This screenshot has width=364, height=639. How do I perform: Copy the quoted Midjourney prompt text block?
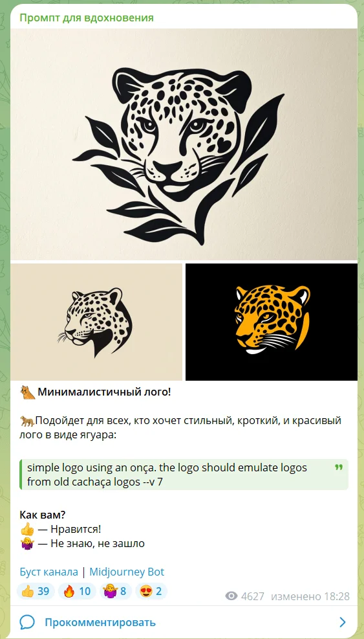[x=184, y=475]
